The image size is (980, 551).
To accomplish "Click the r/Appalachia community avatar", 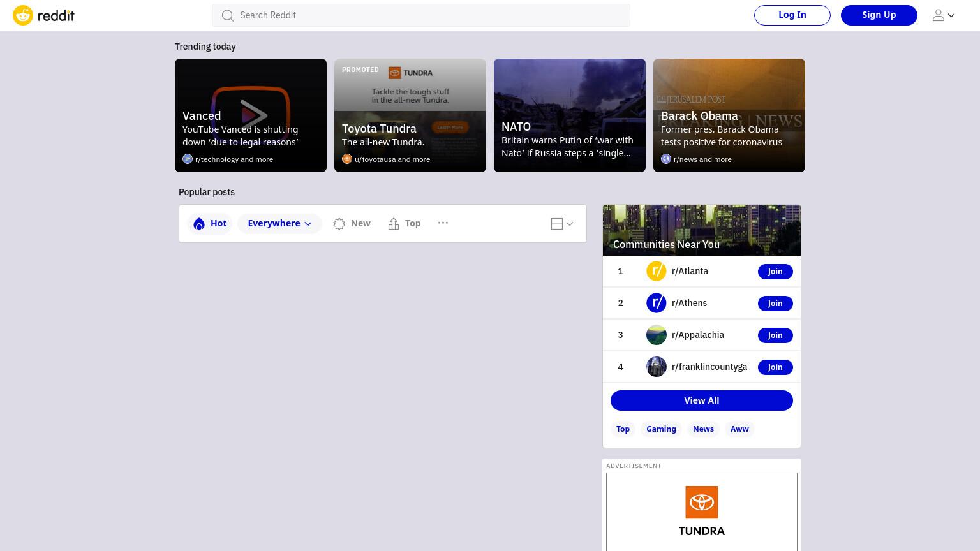I will click(x=657, y=335).
